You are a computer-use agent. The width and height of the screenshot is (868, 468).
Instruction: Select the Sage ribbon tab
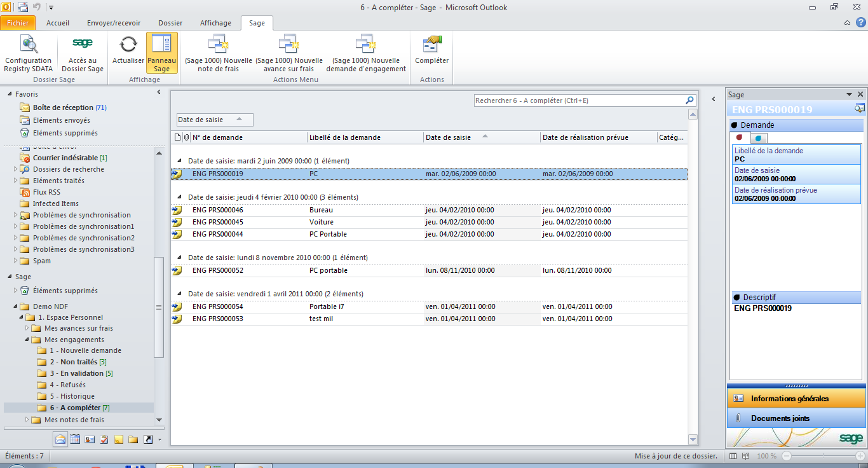coord(257,23)
